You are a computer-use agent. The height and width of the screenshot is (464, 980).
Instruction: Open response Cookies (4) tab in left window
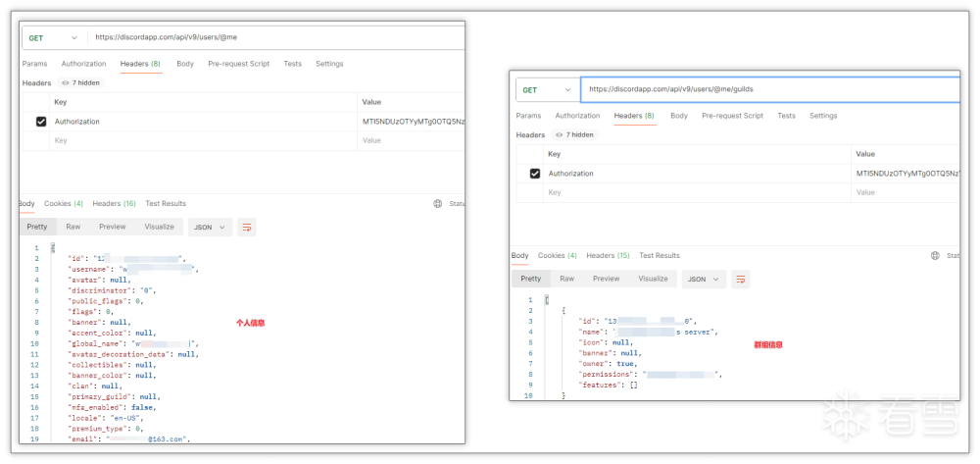(64, 204)
